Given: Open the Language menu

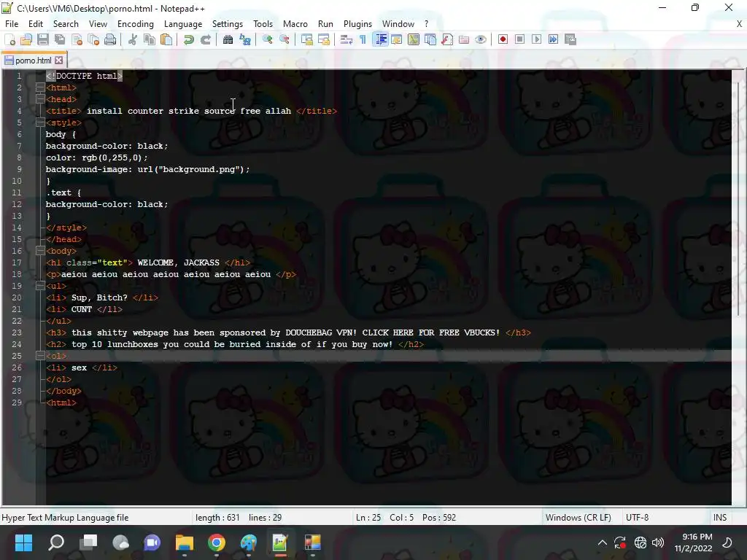Looking at the screenshot, I should tap(183, 24).
